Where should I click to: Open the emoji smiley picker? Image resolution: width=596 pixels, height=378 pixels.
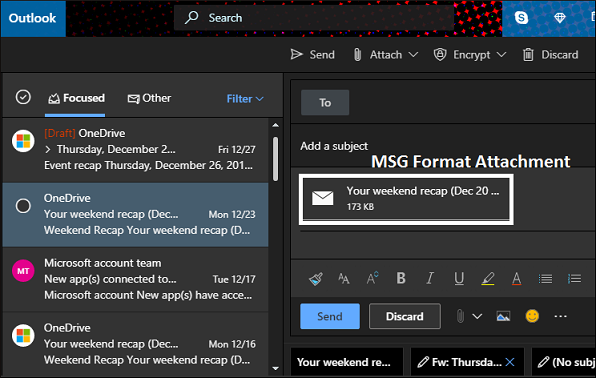pyautogui.click(x=532, y=316)
